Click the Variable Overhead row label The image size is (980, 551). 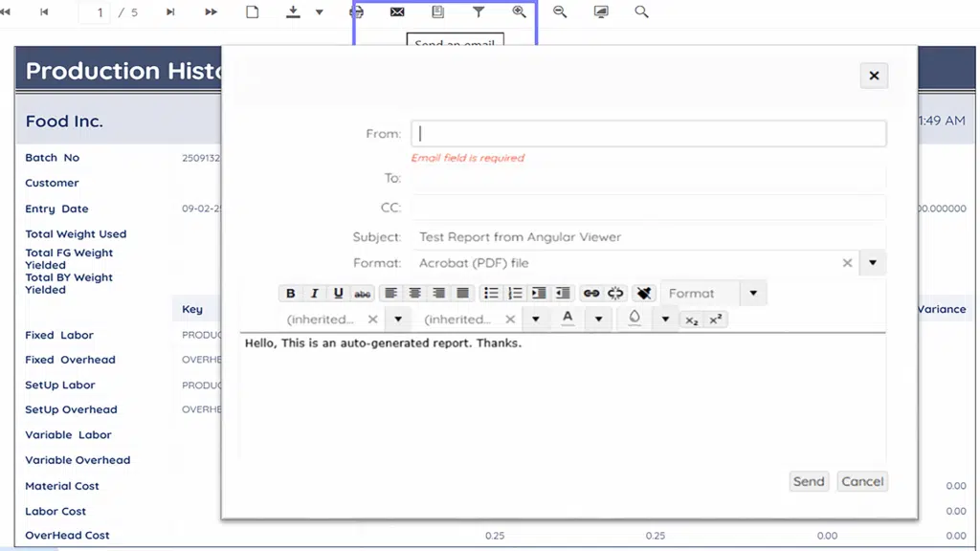coord(78,460)
